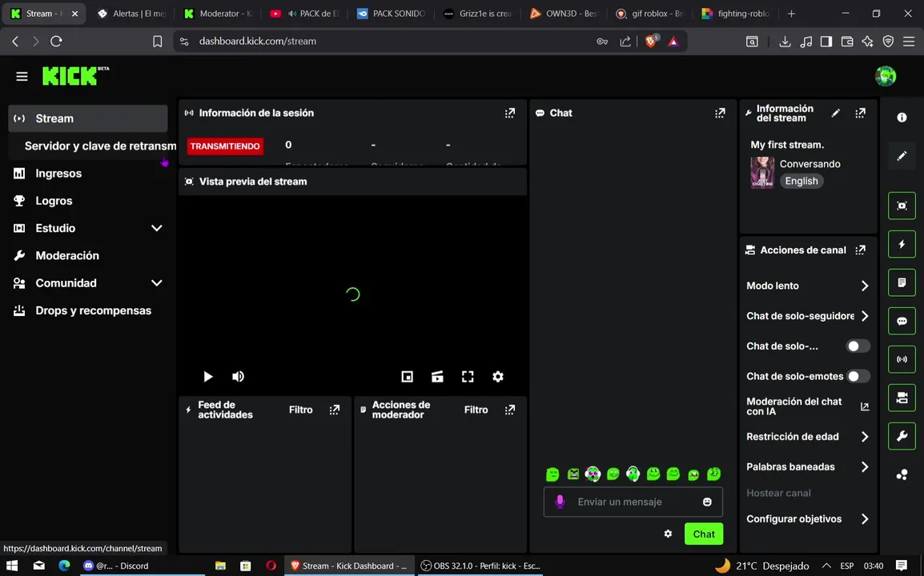This screenshot has width=924, height=576.
Task: Click the three-dots icon at sidebar bottom
Action: tap(902, 474)
